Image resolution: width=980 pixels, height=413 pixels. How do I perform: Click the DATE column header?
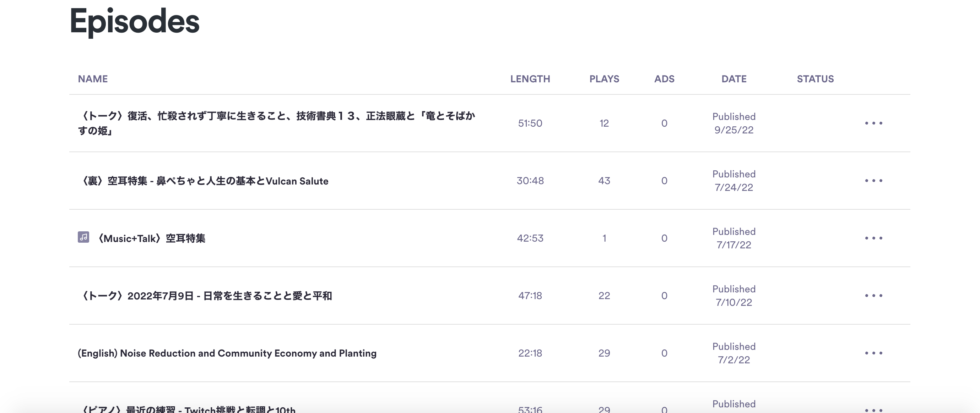point(734,79)
